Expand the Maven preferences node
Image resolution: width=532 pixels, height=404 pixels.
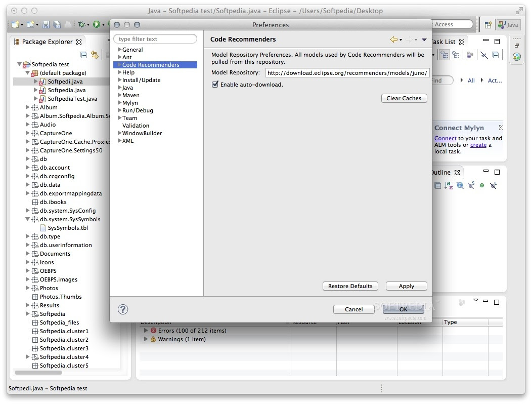(x=119, y=95)
